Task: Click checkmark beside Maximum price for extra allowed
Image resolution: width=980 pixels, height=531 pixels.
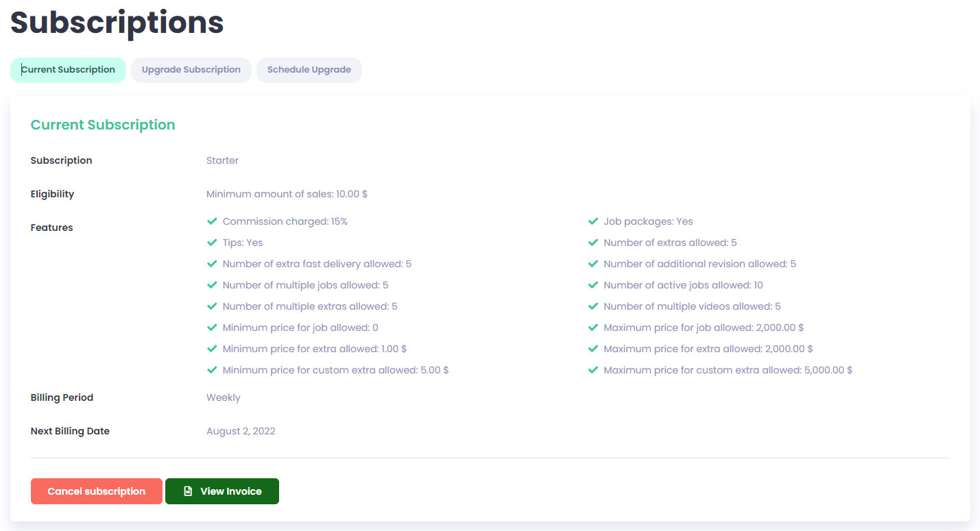Action: point(593,349)
